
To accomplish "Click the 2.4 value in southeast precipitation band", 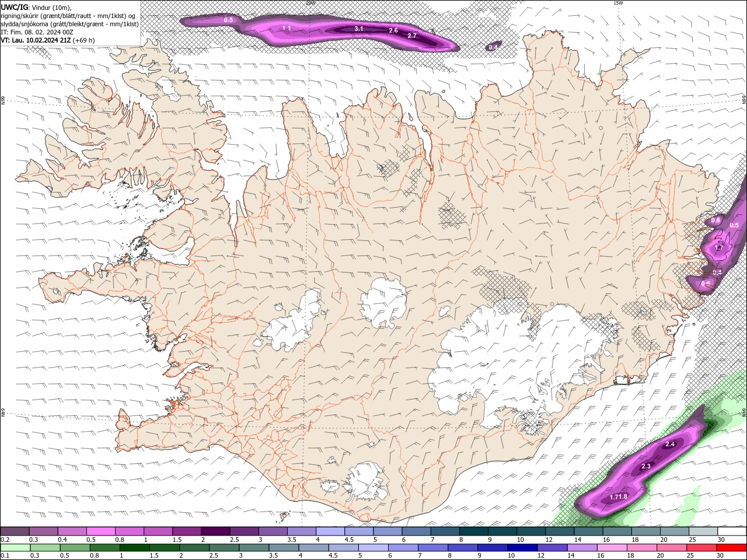I will (x=670, y=444).
